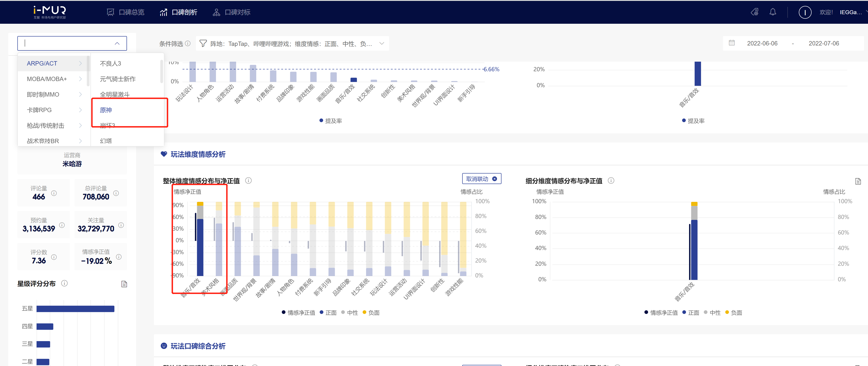Click the info icon beside 整体维度情感分布与净正值

pyautogui.click(x=248, y=181)
